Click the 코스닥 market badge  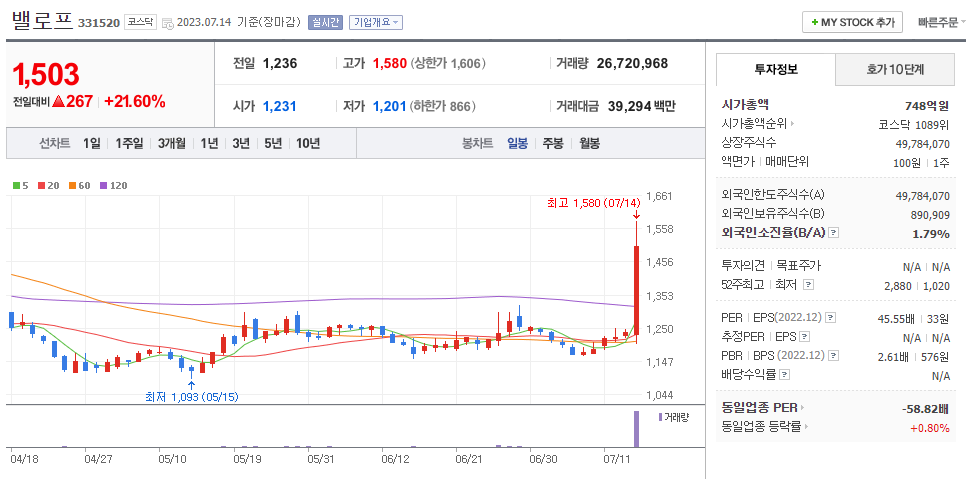[x=141, y=22]
